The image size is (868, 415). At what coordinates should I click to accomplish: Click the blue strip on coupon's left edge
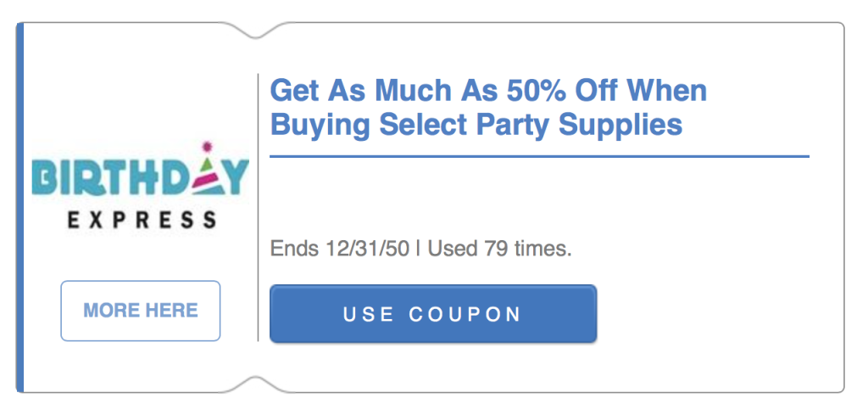pos(20,207)
